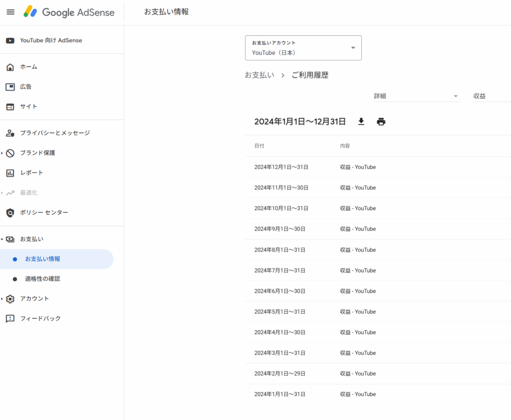Open 適格性の確認 in the sidebar
The image size is (511, 420).
[x=42, y=279]
